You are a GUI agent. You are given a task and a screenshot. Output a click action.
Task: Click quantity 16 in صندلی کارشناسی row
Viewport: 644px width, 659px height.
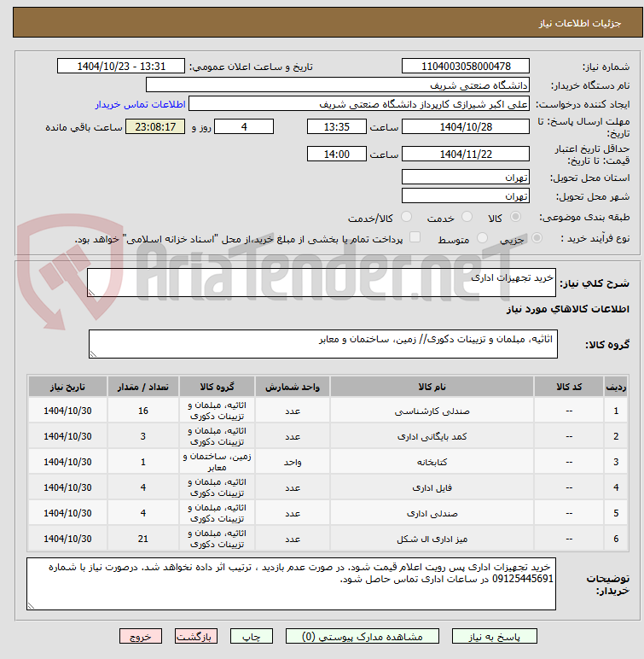[x=142, y=411]
